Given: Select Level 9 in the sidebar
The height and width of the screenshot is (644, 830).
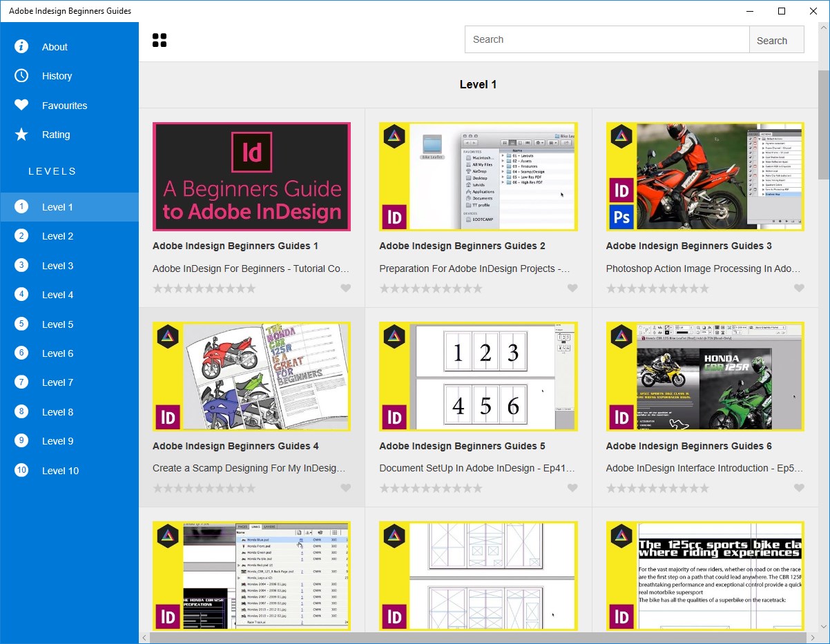Looking at the screenshot, I should click(x=69, y=441).
